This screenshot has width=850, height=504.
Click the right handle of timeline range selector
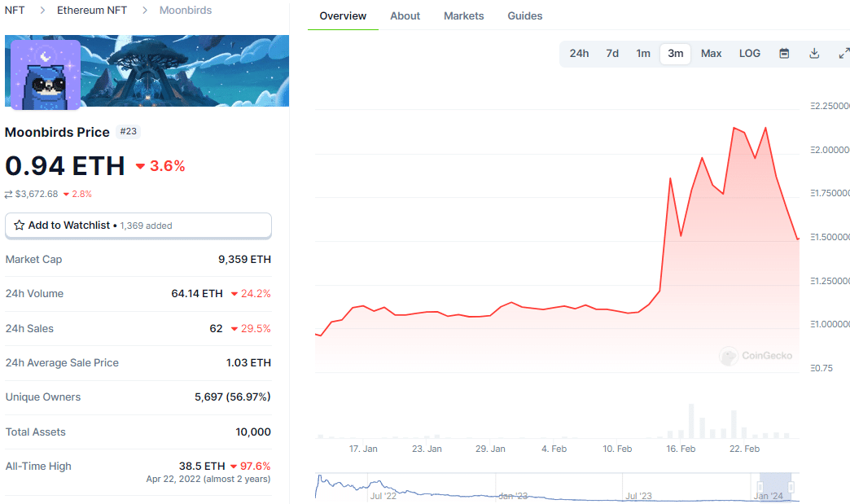pos(791,488)
